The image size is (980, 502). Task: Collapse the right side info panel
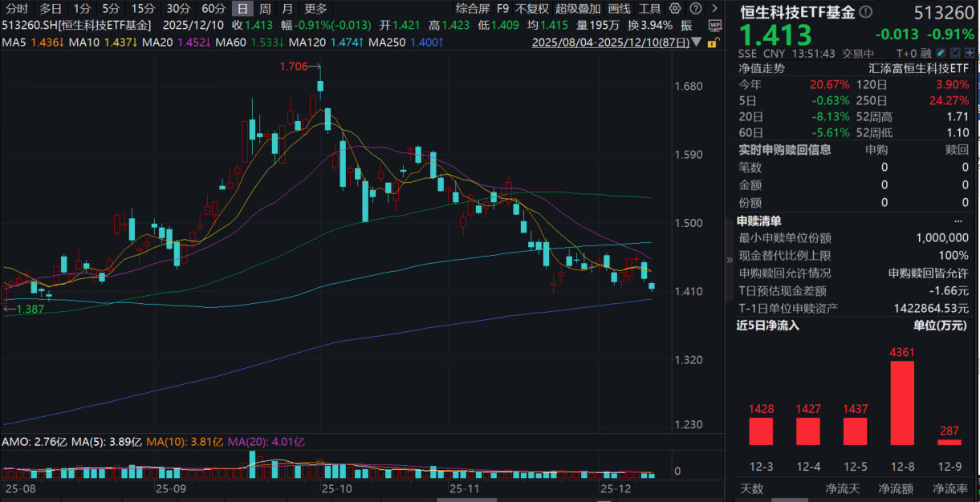point(730,259)
